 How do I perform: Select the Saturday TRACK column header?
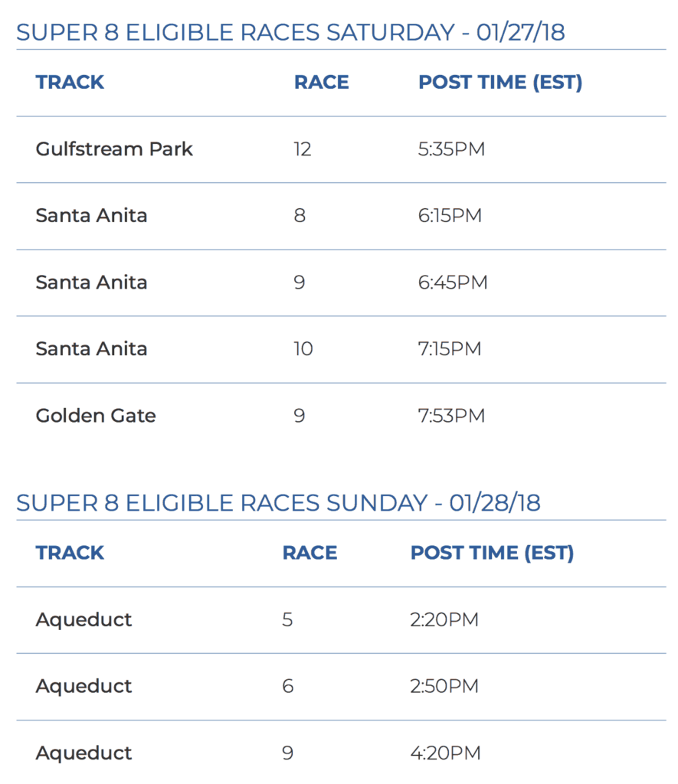pos(70,82)
